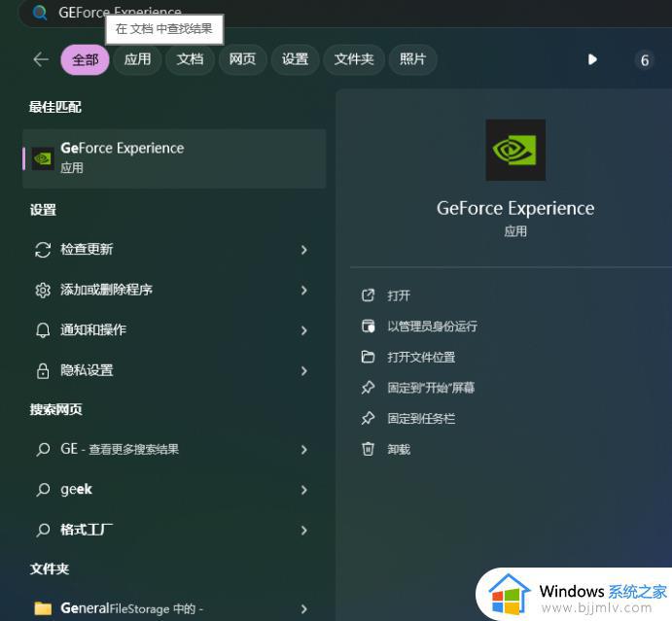Viewport: 672px width, 621px height.
Task: Select the GeForce Experience best match result
Action: pyautogui.click(x=174, y=158)
